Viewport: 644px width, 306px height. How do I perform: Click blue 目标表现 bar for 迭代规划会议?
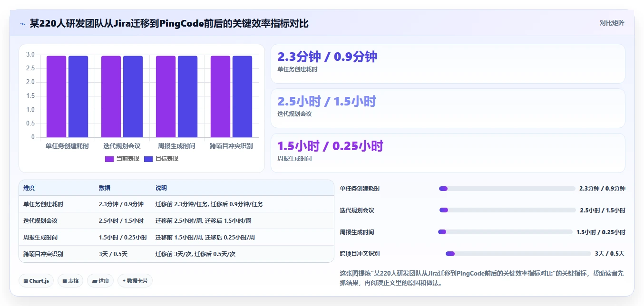(133, 96)
